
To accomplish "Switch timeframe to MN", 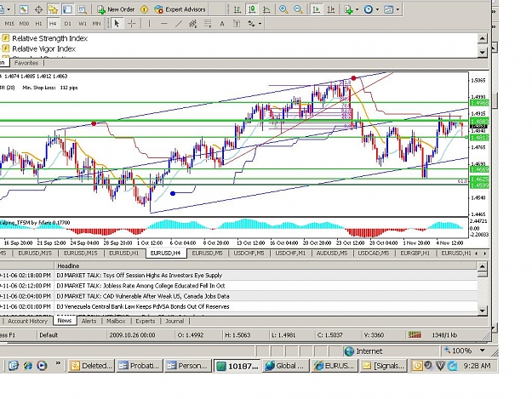I will pyautogui.click(x=97, y=23).
